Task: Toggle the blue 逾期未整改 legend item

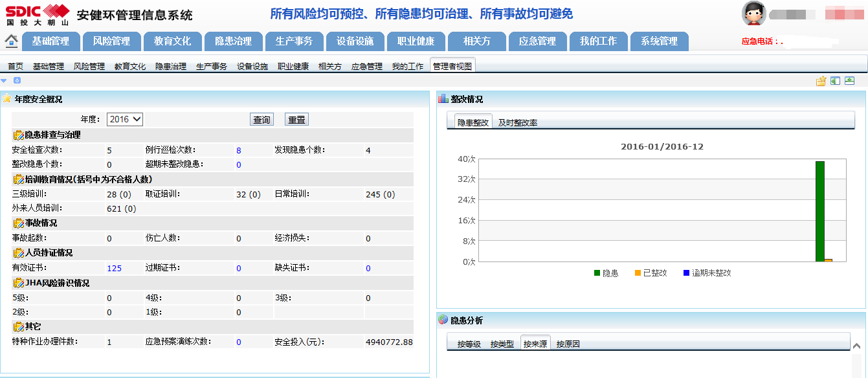Action: click(x=707, y=273)
